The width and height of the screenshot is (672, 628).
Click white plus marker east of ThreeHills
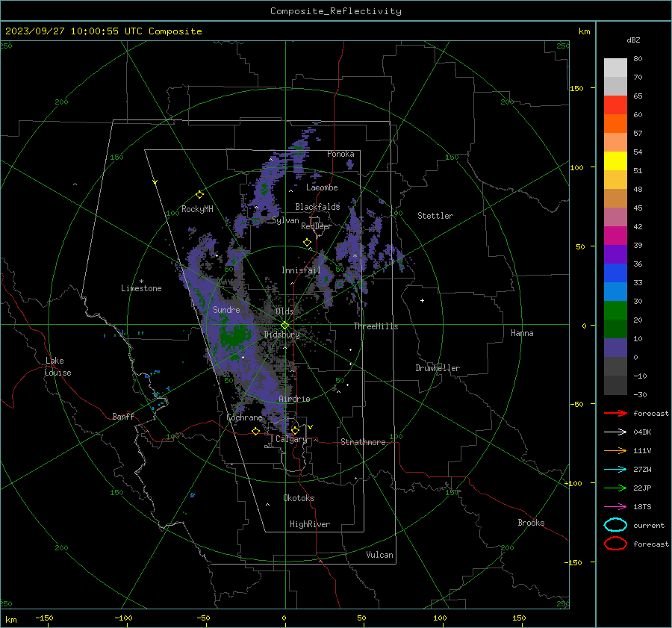tap(422, 300)
